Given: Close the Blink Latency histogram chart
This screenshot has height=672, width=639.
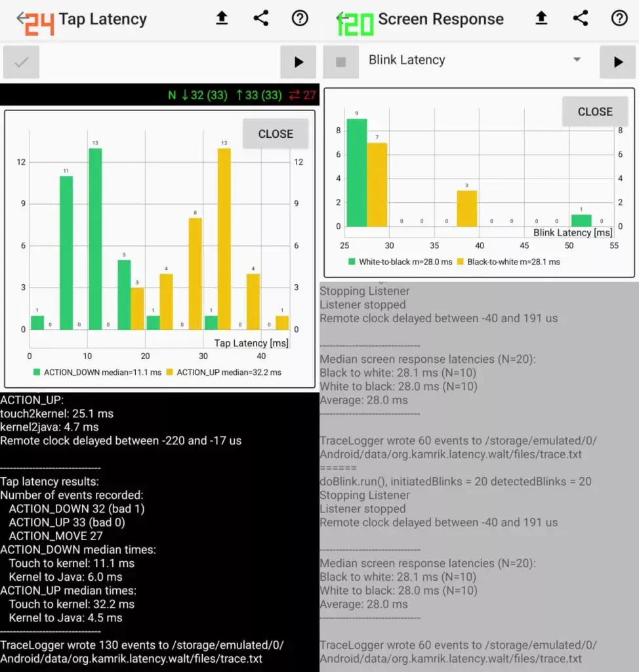Looking at the screenshot, I should coord(595,112).
